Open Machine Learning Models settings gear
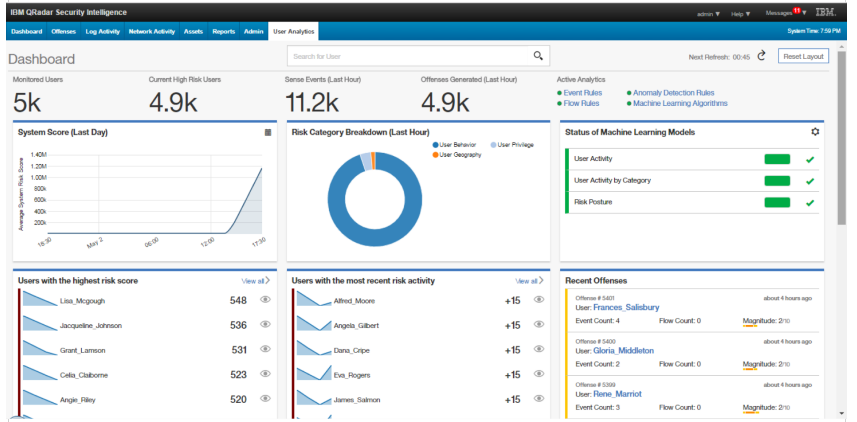The image size is (857, 422). click(x=815, y=132)
